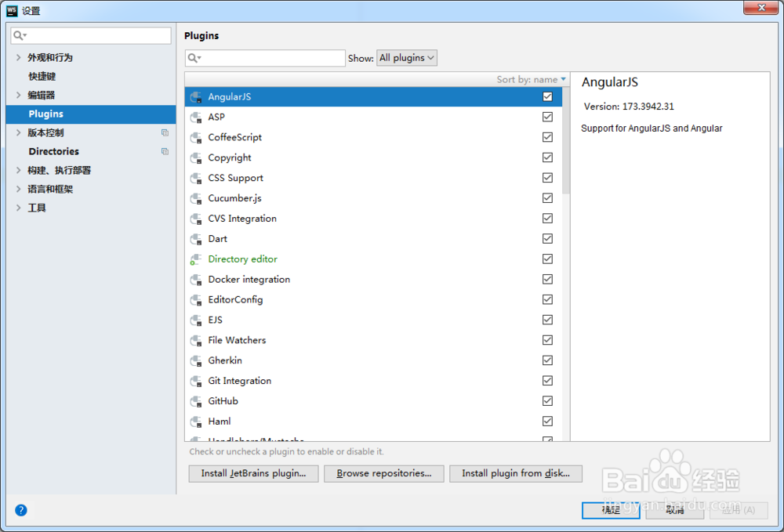
Task: Open the Sort by name dropdown
Action: (x=531, y=79)
